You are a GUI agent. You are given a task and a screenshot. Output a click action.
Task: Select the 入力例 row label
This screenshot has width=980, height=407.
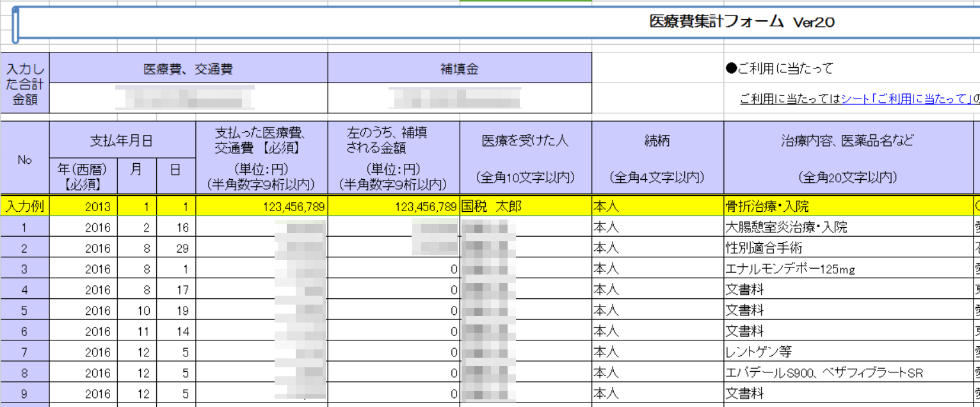tap(25, 206)
